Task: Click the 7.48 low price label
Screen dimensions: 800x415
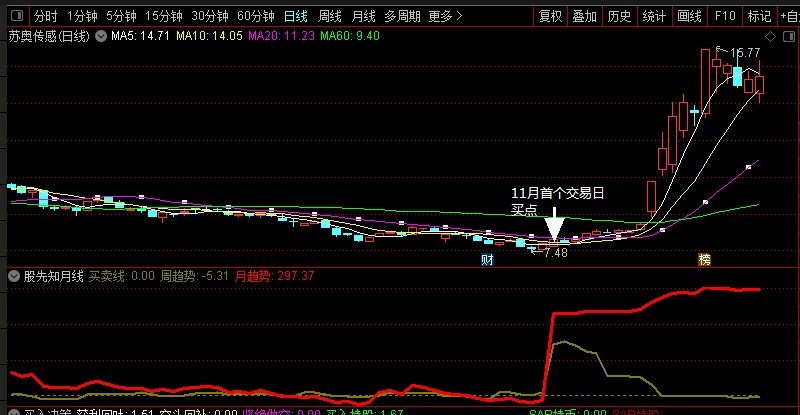Action: (x=556, y=253)
